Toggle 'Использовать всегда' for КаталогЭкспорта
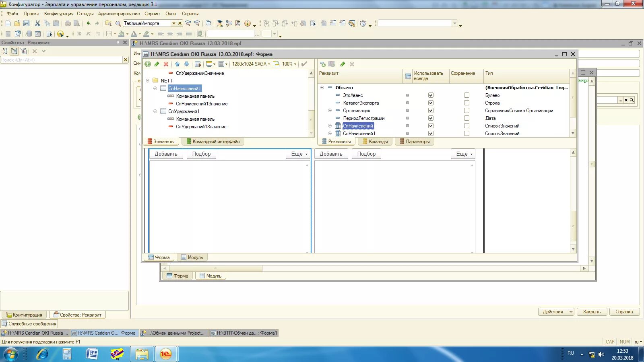Viewport: 644px width, 362px height. tap(431, 103)
